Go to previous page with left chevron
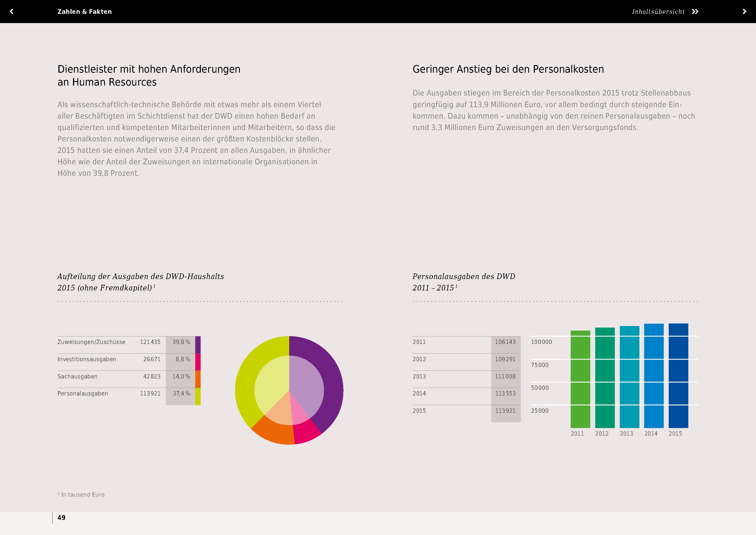This screenshot has width=756, height=535. pyautogui.click(x=11, y=11)
